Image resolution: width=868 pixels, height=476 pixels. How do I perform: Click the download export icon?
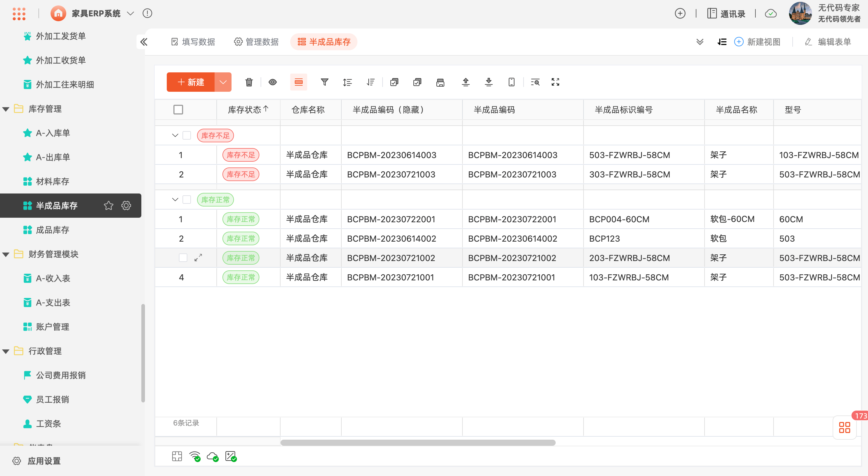click(488, 82)
